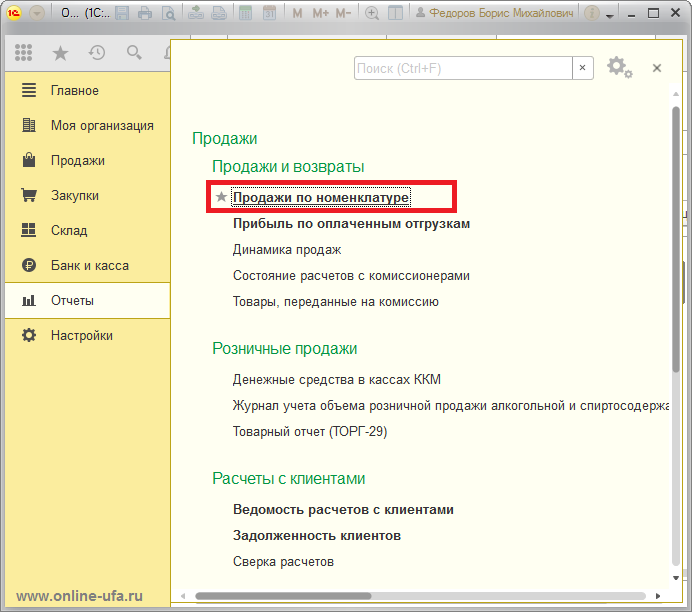The height and width of the screenshot is (612, 692).
Task: Expand the small arrow next to info icon
Action: coord(610,15)
